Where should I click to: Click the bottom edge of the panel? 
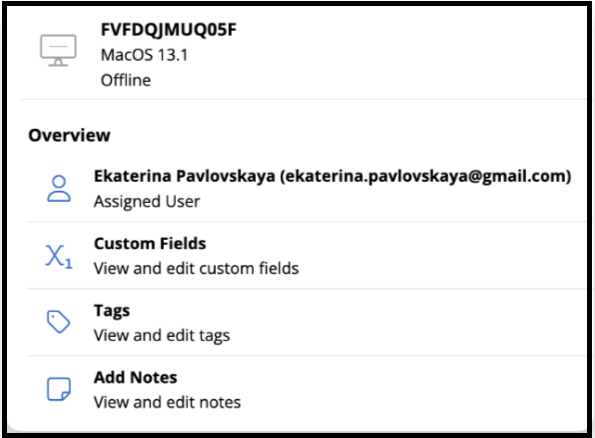tap(297, 429)
